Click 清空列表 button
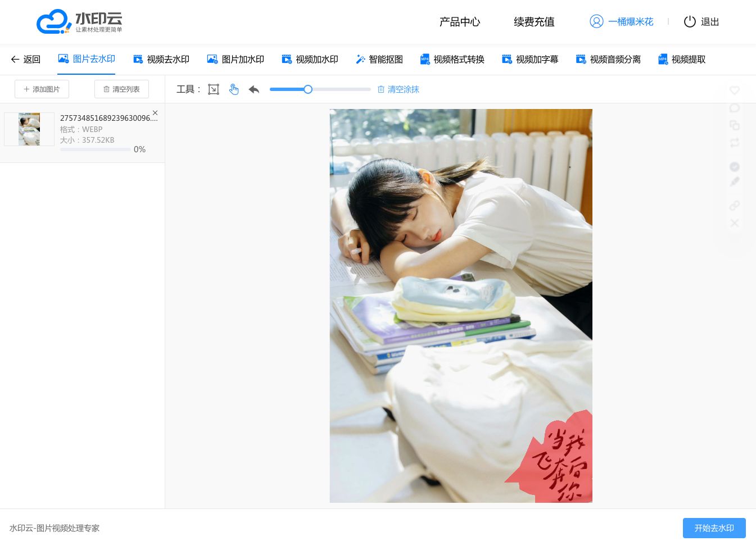Screen dimensions: 756x541 tap(121, 89)
